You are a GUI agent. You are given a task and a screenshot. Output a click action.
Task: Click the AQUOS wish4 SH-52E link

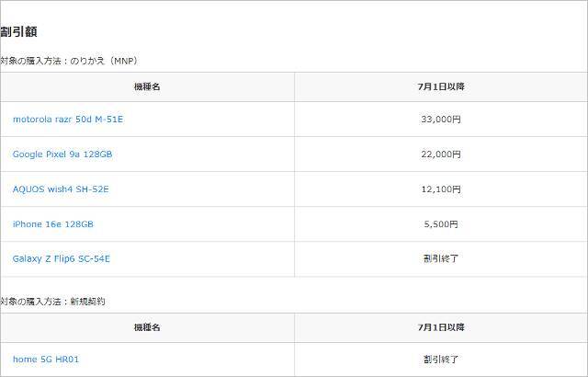click(x=61, y=189)
